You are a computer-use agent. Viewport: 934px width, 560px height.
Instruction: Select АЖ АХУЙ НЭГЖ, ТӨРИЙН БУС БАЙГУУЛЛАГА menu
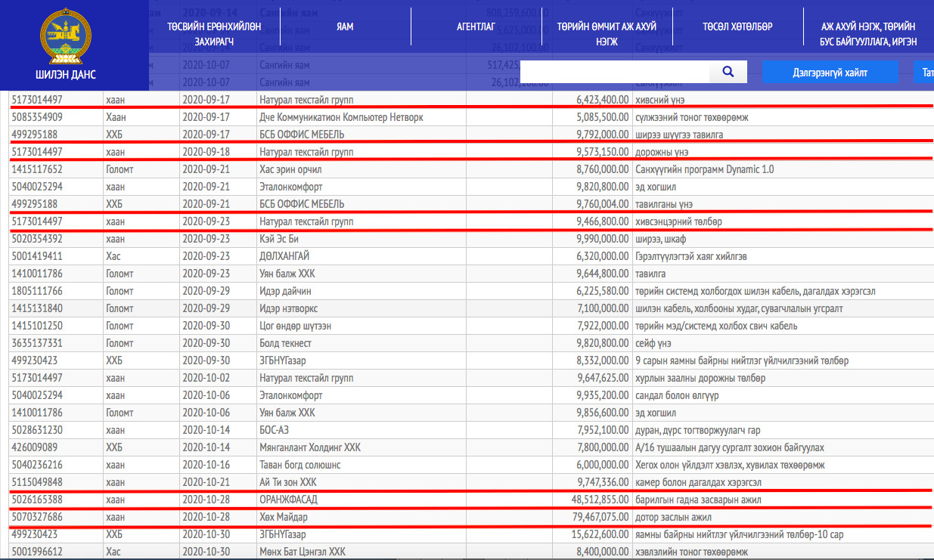(868, 34)
